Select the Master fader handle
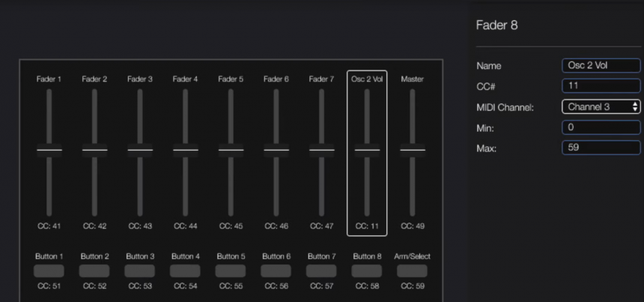644x302 pixels. [x=413, y=150]
